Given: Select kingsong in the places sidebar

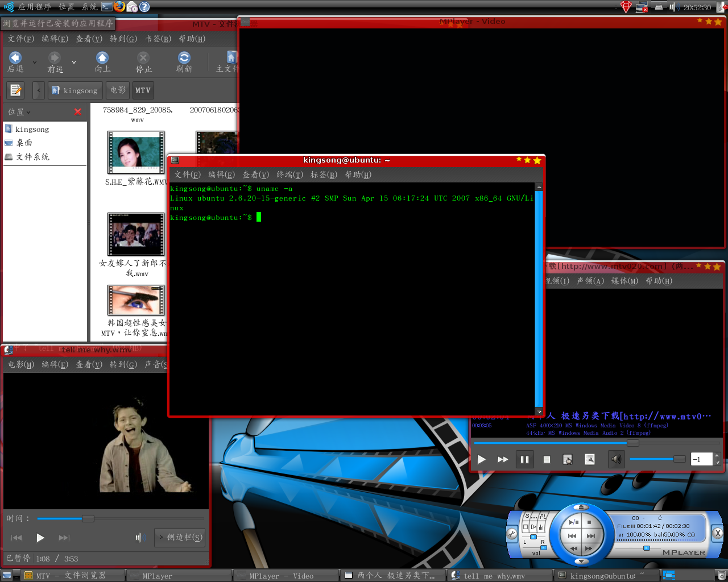Looking at the screenshot, I should (32, 129).
